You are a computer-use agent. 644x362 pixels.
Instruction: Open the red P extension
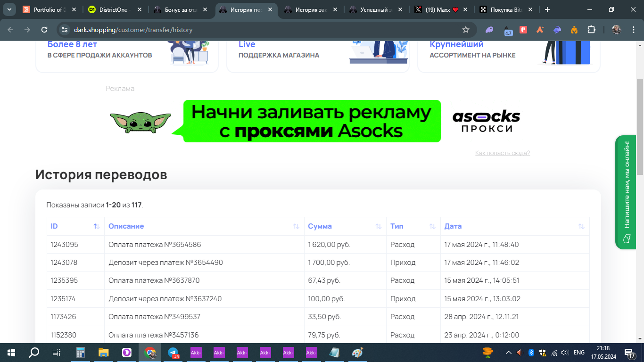click(x=523, y=30)
